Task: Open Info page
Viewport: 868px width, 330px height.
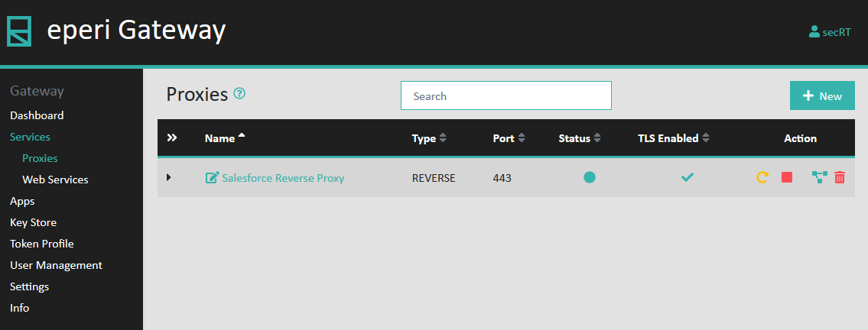Action: click(x=19, y=308)
